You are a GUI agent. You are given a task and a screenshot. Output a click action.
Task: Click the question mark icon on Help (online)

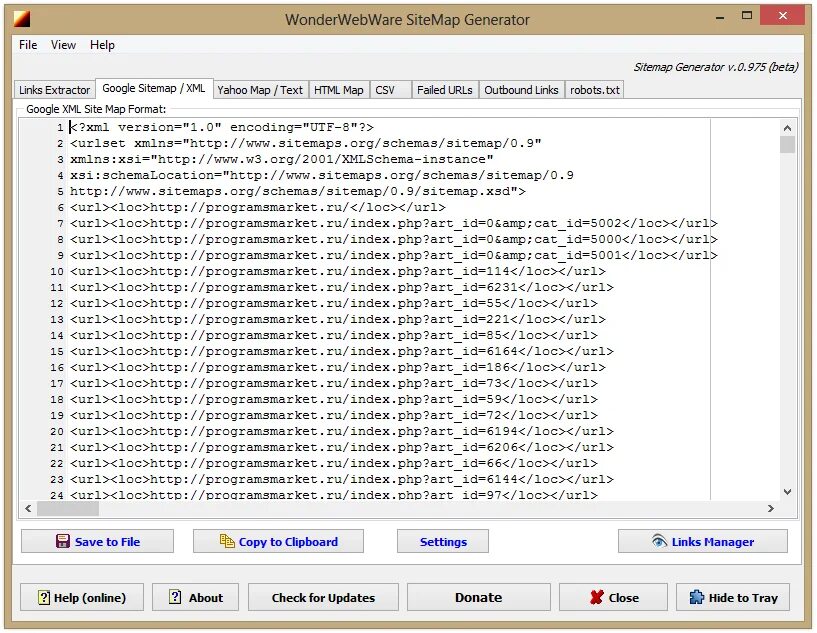tap(44, 597)
